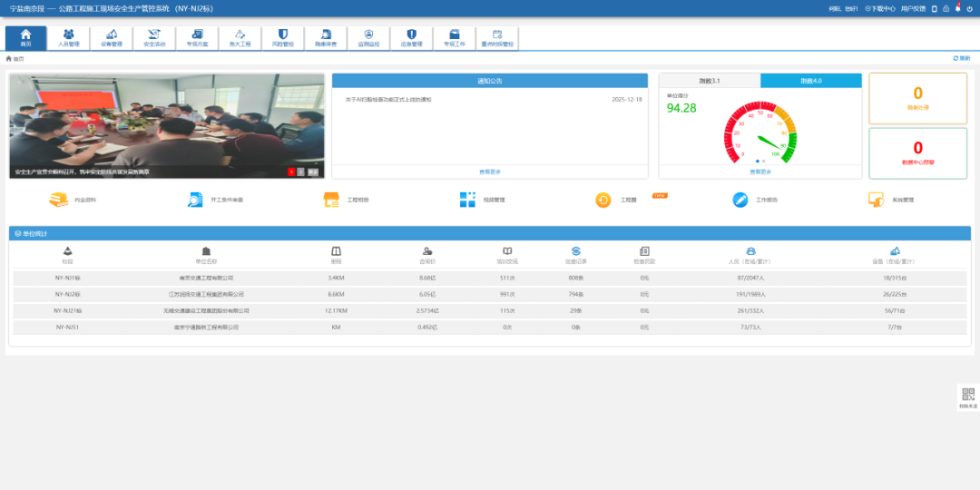Click 查看更多 under 通知公告 panel

490,171
